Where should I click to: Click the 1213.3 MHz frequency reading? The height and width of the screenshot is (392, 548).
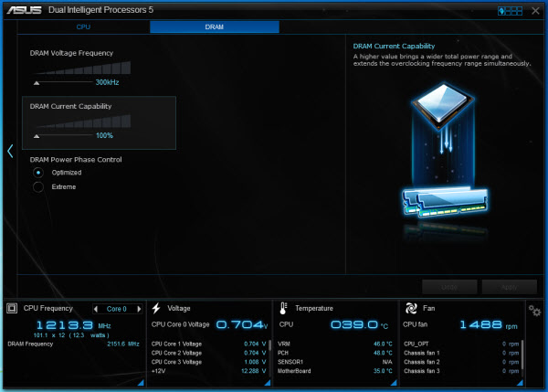tap(73, 325)
